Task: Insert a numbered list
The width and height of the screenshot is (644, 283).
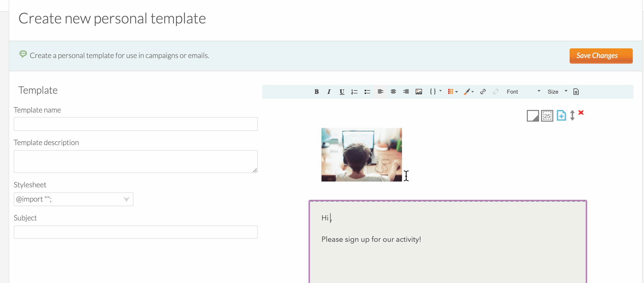Action: coord(354,92)
